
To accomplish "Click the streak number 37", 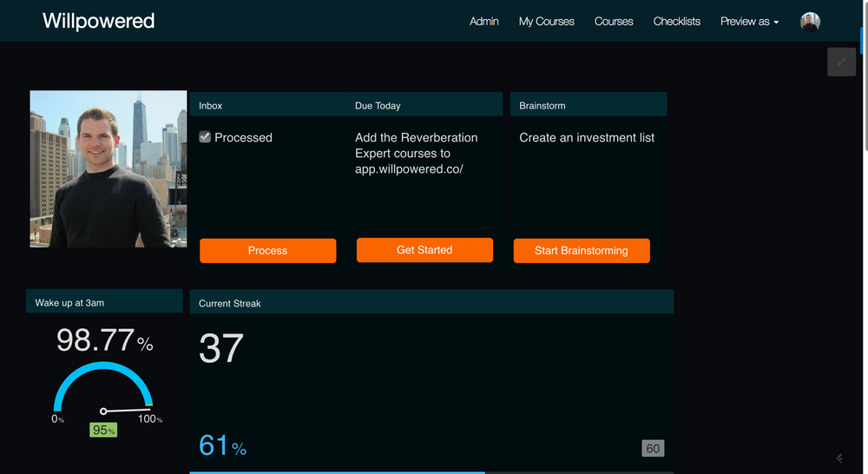I will pyautogui.click(x=220, y=348).
